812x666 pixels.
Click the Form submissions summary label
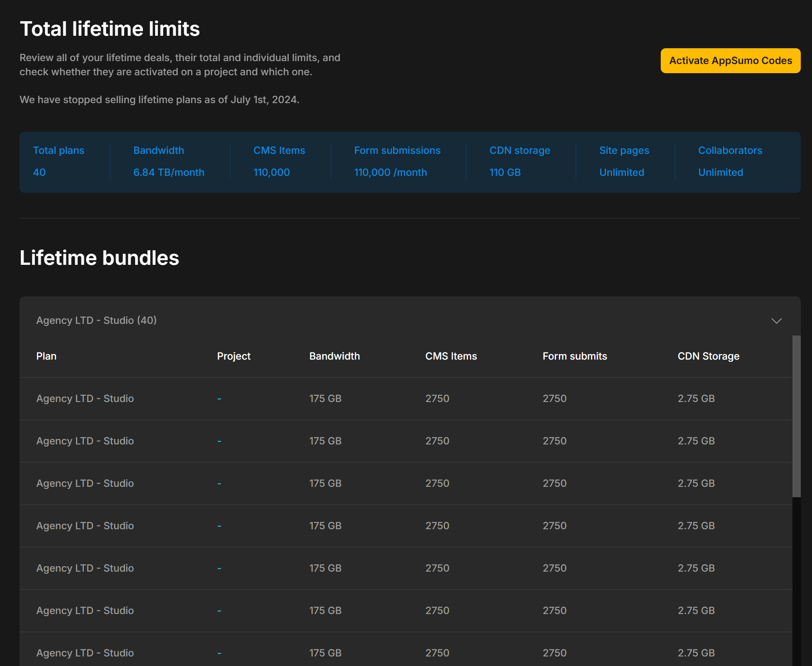pos(397,150)
